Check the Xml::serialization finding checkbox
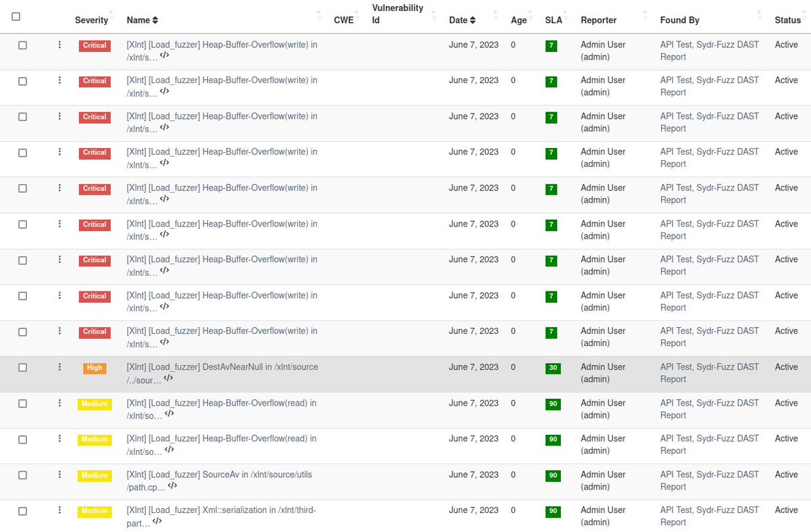 [22, 511]
